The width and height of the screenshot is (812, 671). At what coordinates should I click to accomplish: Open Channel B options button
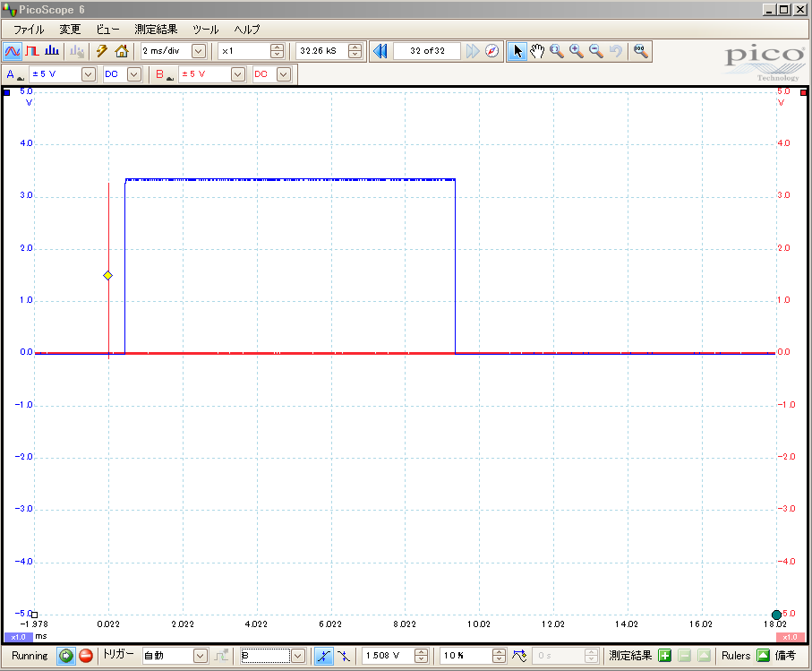tap(164, 74)
